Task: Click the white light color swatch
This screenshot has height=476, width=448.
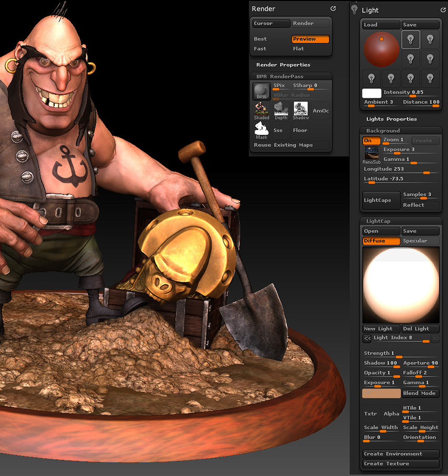Action: [x=372, y=93]
